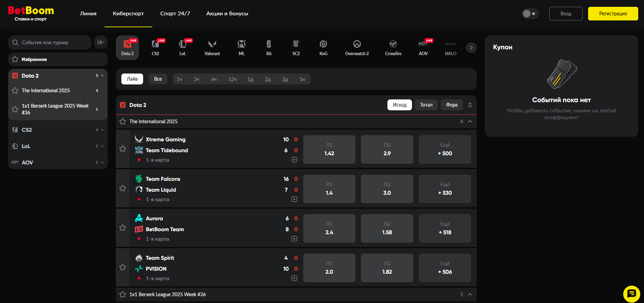Viewport: 644px width, 303px height.
Task: Open the CS2 live games icon
Action: coord(155,48)
